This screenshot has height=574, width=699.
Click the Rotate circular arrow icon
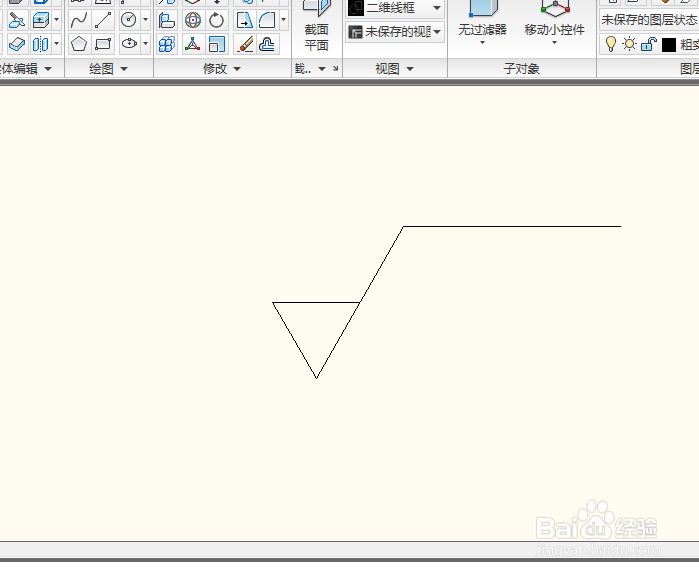pyautogui.click(x=217, y=20)
